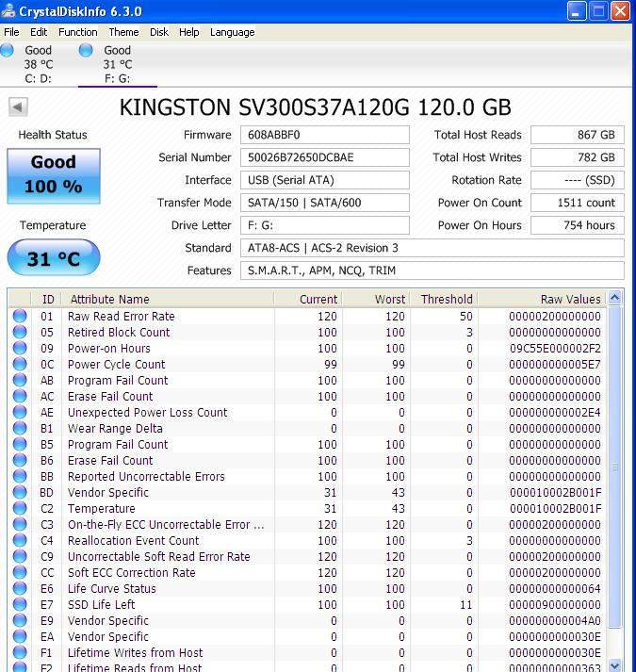Viewport: 636px width, 672px height.
Task: Click status orb for Raw Read Error Rate
Action: 19,317
